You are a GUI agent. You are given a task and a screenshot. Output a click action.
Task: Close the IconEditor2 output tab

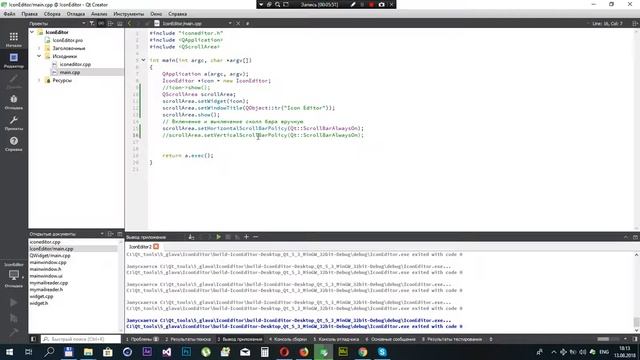[156, 247]
